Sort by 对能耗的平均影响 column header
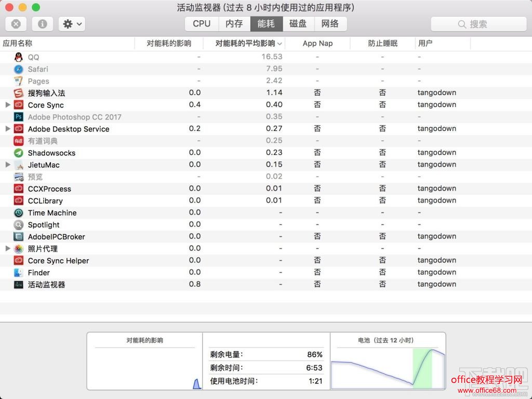Image resolution: width=532 pixels, height=399 pixels. click(245, 44)
